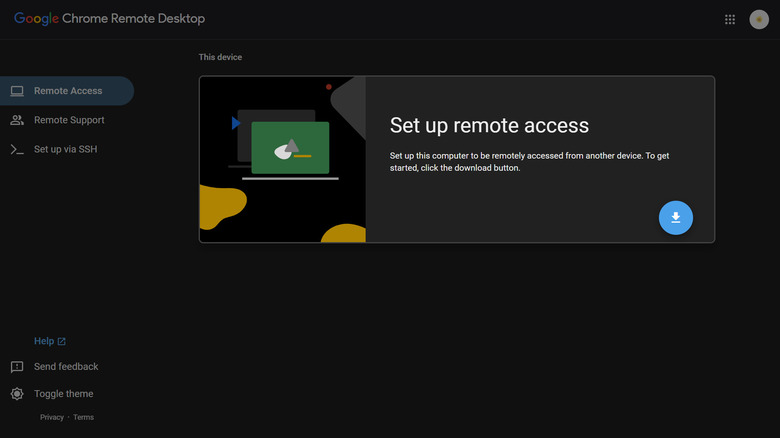Click the SSH terminal prompt icon

coord(17,149)
